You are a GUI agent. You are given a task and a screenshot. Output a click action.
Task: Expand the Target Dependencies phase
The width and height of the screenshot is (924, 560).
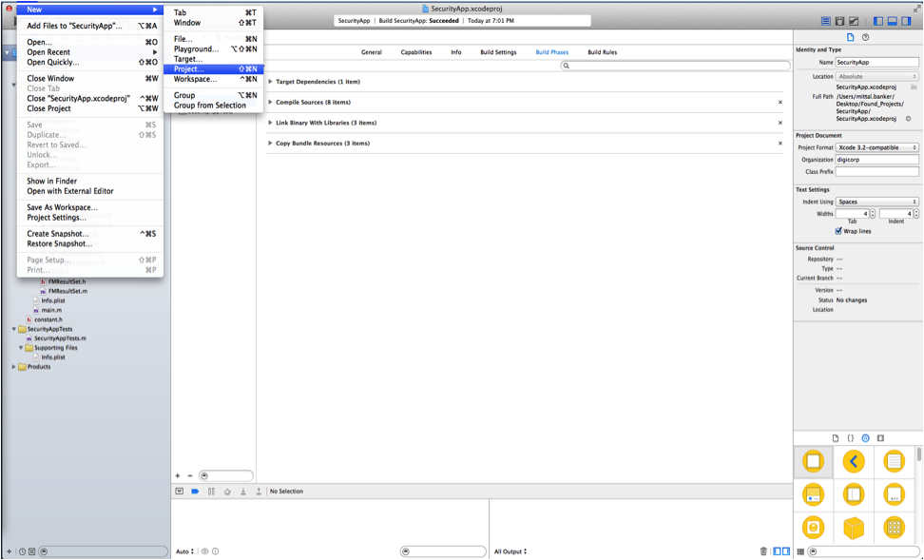tap(271, 82)
